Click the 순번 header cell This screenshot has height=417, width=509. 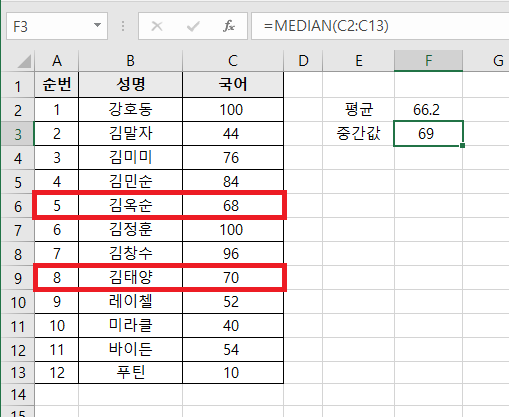(57, 85)
